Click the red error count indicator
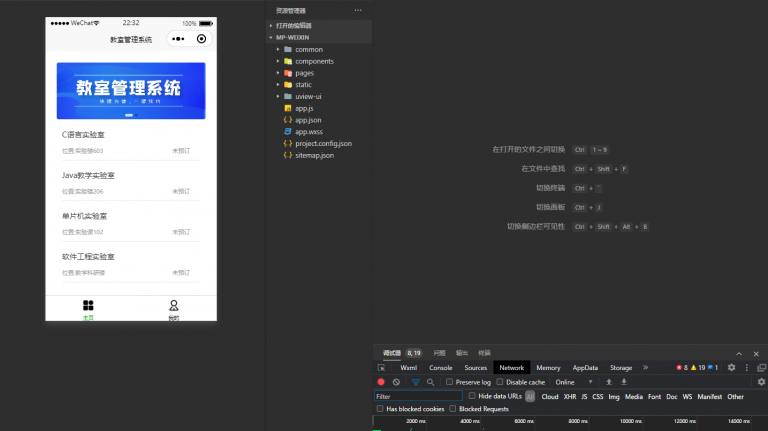The width and height of the screenshot is (768, 431). tap(682, 367)
